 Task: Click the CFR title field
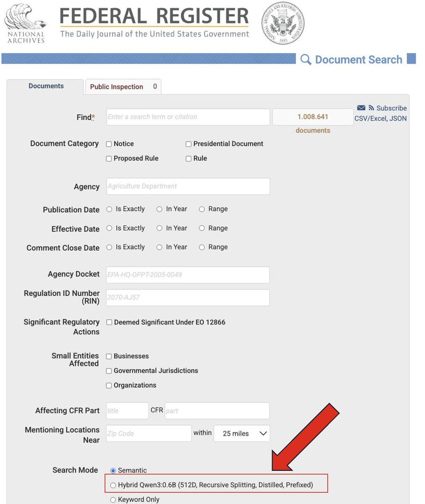tap(127, 411)
